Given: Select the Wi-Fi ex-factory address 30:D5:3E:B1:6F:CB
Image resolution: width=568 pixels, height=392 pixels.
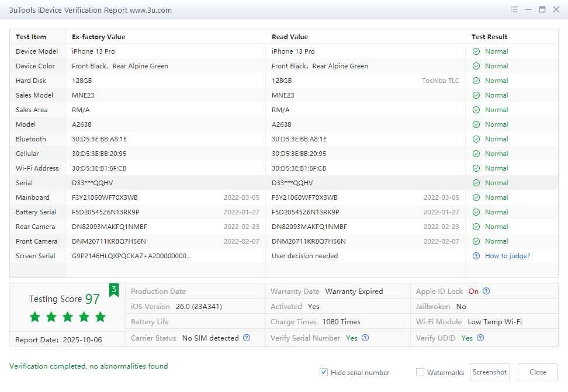Looking at the screenshot, I should click(x=99, y=168).
